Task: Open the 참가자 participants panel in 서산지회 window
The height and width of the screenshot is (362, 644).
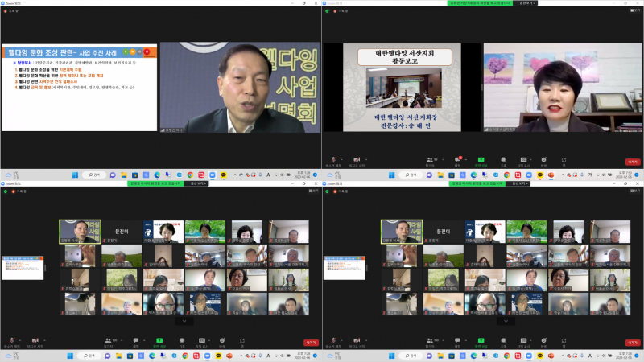Action: coord(429,160)
